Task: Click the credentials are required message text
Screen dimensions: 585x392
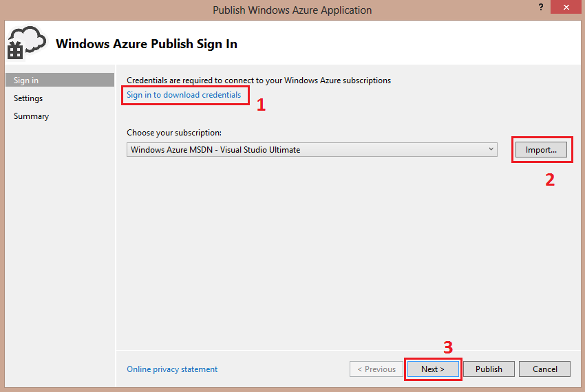Action: pyautogui.click(x=259, y=80)
